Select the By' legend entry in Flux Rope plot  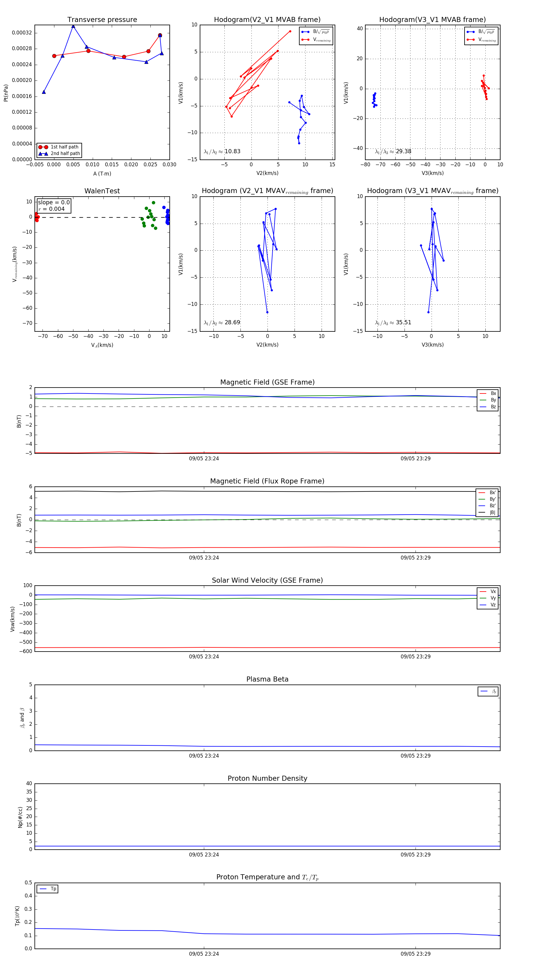(487, 499)
